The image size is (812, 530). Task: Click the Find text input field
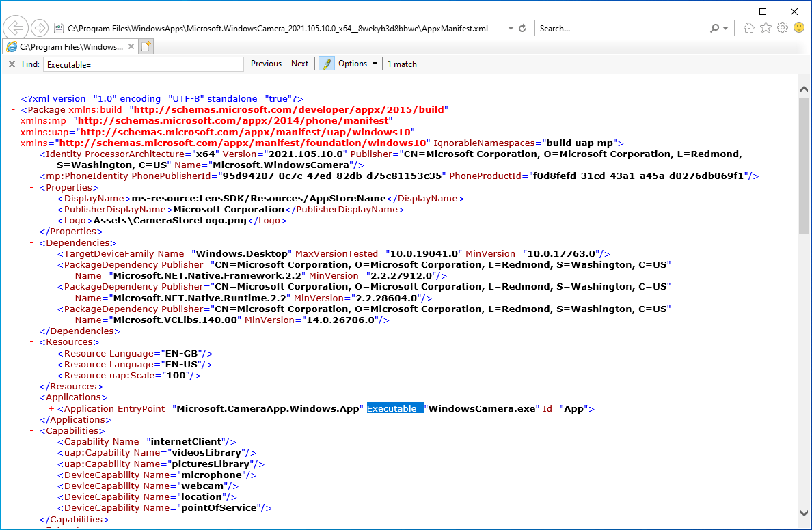143,64
